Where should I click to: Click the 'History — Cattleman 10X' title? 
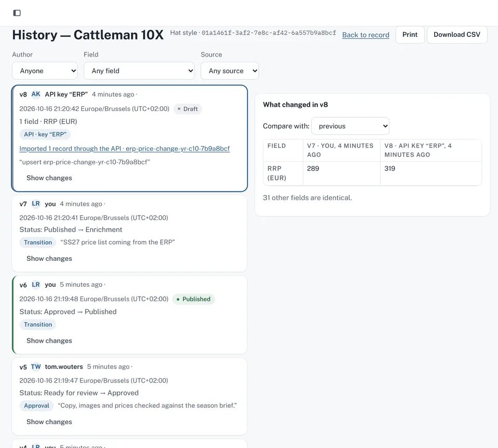88,35
